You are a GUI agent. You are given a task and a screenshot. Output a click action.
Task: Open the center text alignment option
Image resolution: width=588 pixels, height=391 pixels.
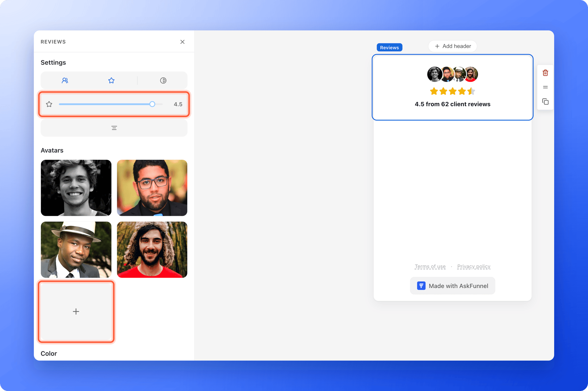114,128
